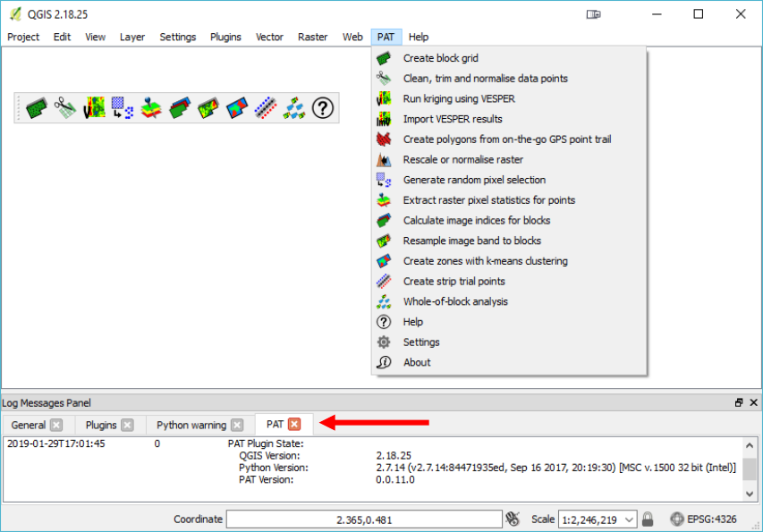This screenshot has width=763, height=532.
Task: Switch to the General log tab
Action: (29, 425)
